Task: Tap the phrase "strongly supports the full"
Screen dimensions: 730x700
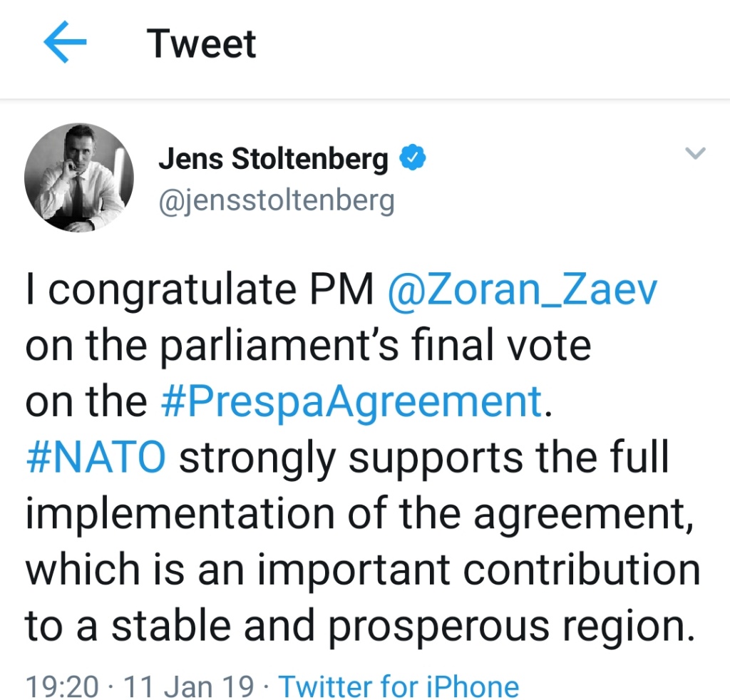Action: pyautogui.click(x=424, y=458)
